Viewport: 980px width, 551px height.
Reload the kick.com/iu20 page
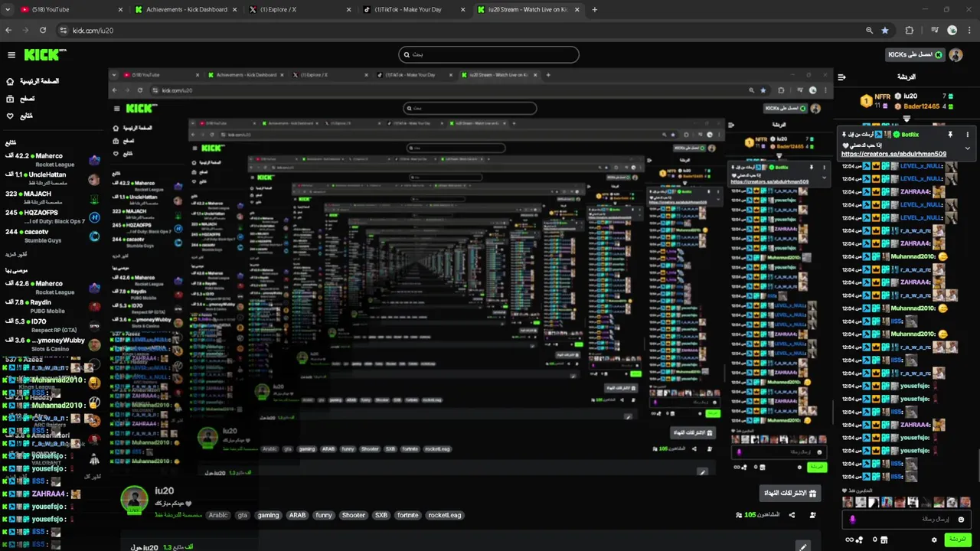coord(43,30)
